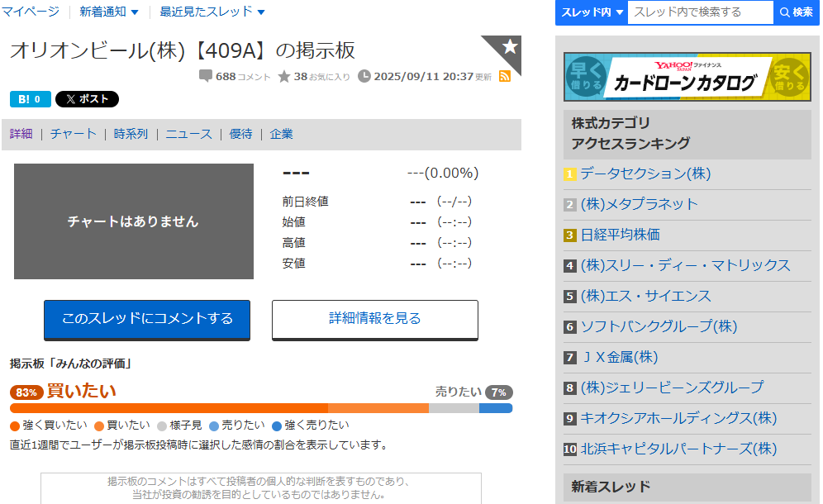Open the RSS feed icon
This screenshot has width=823, height=504.
[505, 77]
